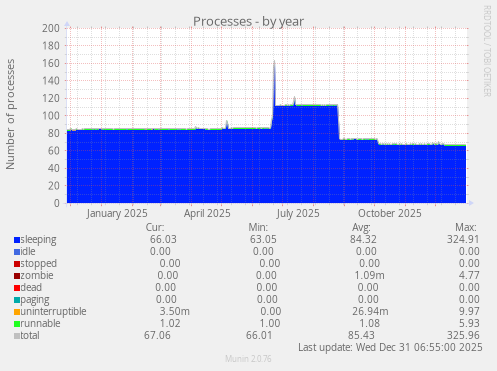
Task: Click sleeping average value 84.32
Action: pyautogui.click(x=363, y=239)
